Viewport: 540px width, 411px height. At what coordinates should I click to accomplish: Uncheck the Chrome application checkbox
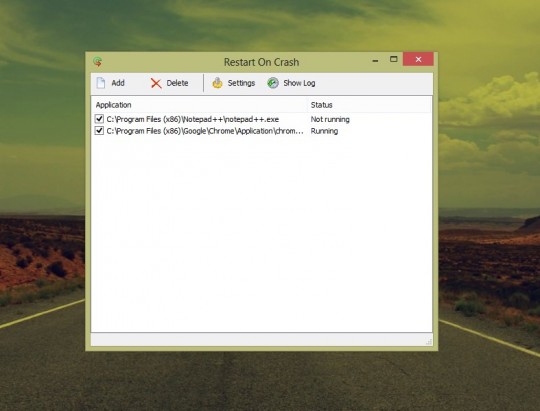tap(99, 131)
